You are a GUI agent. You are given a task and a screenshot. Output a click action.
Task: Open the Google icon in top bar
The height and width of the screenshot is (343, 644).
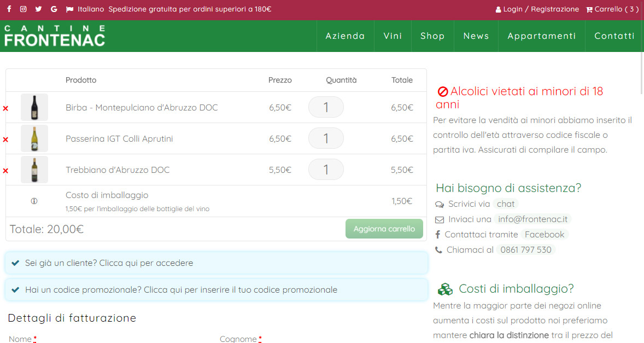click(x=54, y=9)
